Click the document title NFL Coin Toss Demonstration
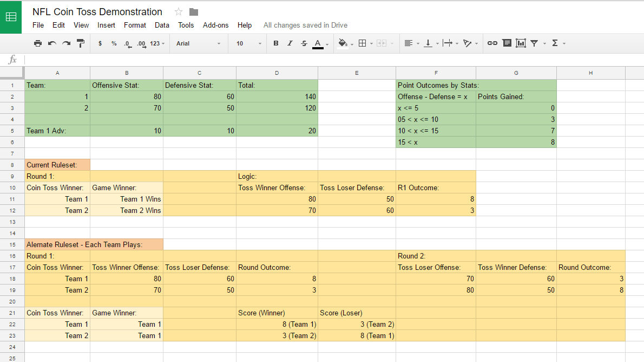Screen dimensions: 644x362 [x=97, y=12]
